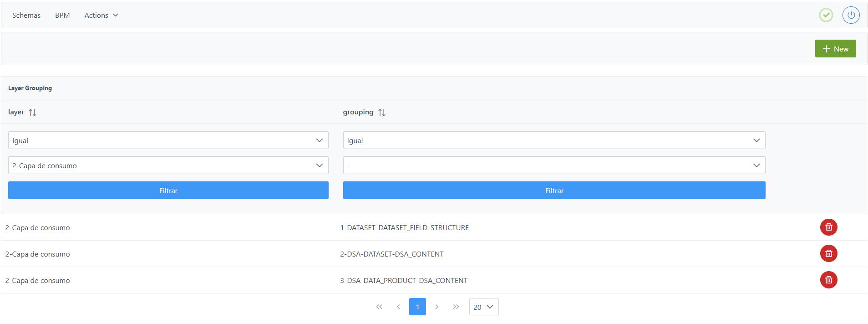Open the '2-Capa de consumo' value dropdown
Viewport: 868px width, 324px height.
[168, 165]
